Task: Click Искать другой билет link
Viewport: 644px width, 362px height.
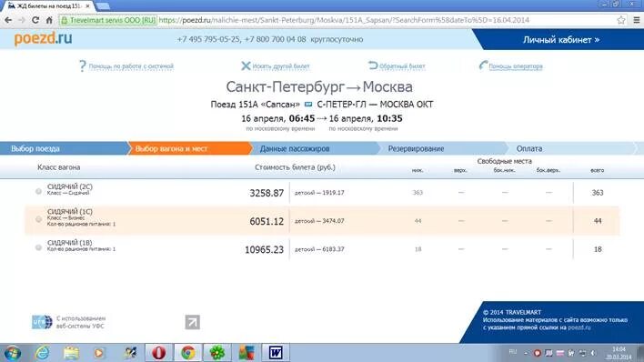Action: (x=281, y=66)
